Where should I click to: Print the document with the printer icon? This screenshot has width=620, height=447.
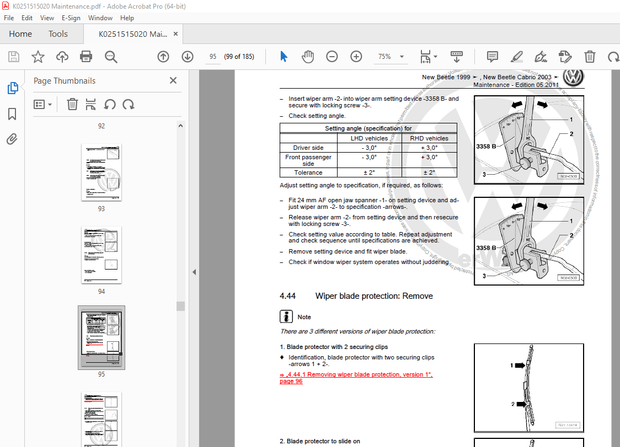tap(86, 57)
